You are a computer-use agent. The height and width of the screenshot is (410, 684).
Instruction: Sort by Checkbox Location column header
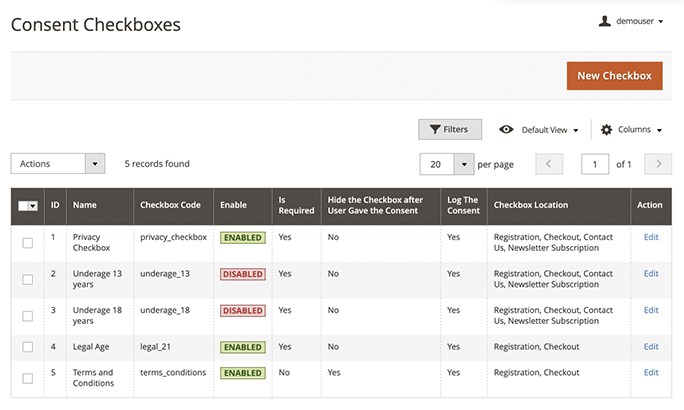(x=531, y=205)
